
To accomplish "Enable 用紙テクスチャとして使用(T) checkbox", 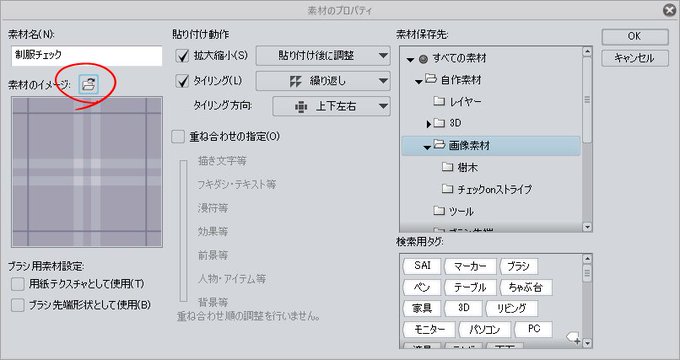I will pos(18,284).
